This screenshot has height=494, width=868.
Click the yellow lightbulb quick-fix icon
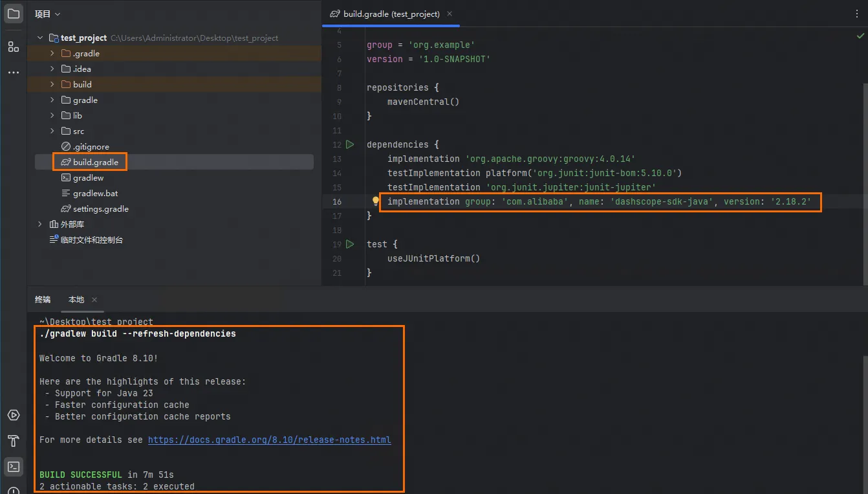(x=375, y=201)
